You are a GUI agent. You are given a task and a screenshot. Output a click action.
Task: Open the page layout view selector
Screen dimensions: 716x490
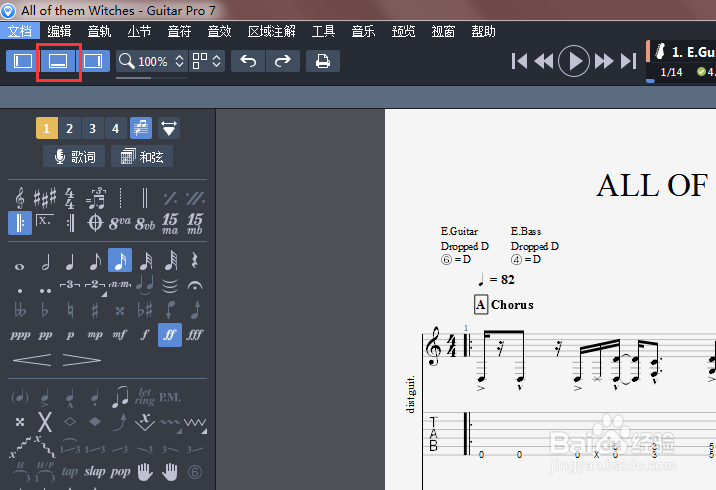point(206,61)
